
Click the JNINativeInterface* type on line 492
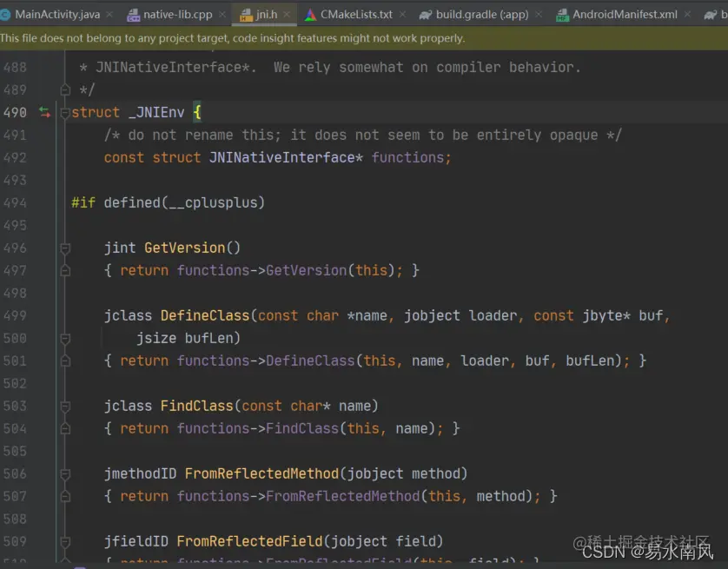pos(286,158)
